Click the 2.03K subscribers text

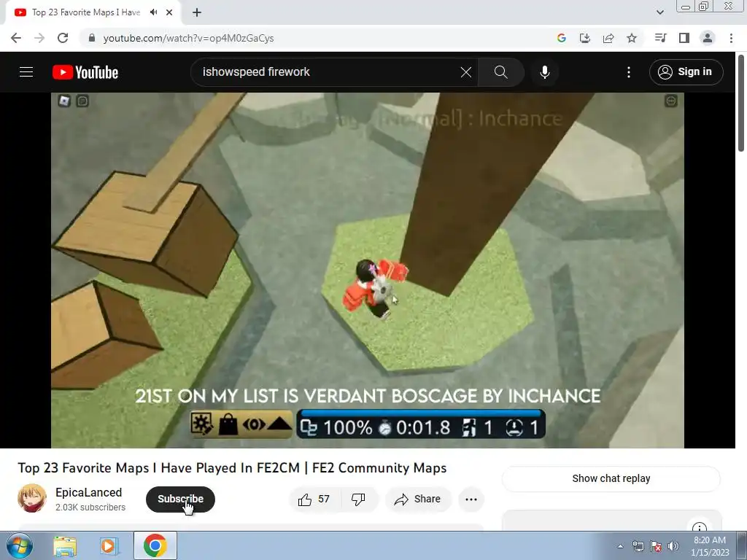tap(90, 507)
